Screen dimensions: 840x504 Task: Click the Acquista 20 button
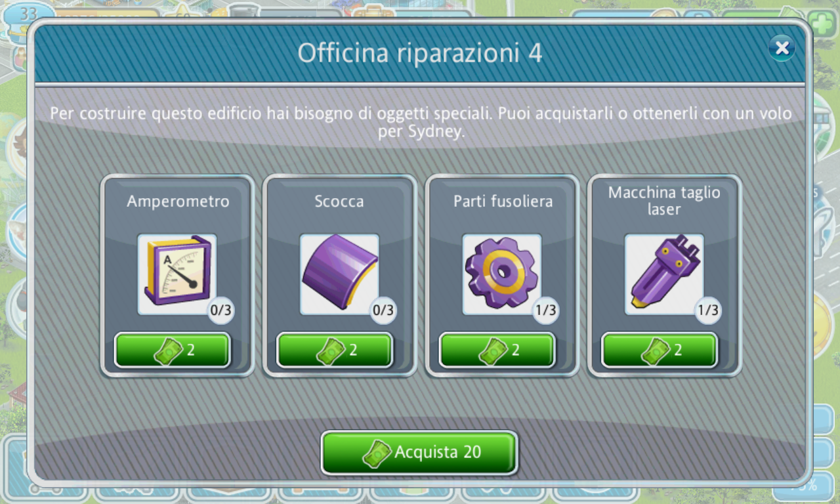tap(419, 452)
